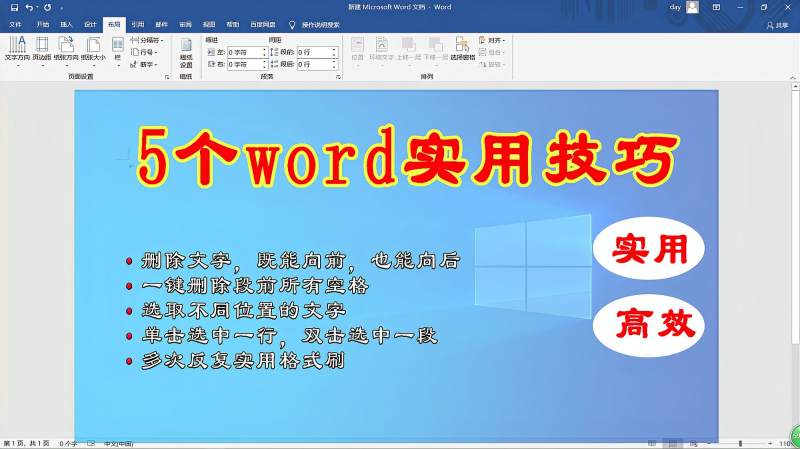This screenshot has height=449, width=800.
Task: Choose 纸张方向 page orientation
Action: coord(66,51)
